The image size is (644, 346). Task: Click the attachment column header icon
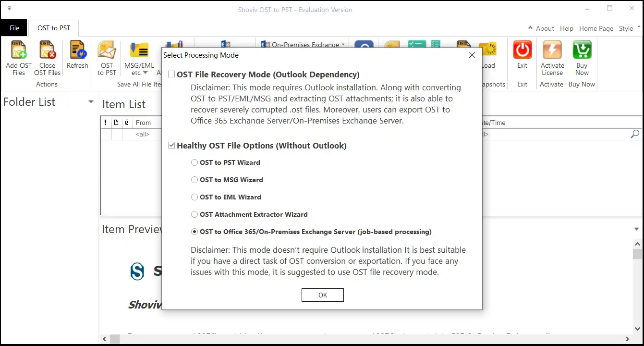(127, 123)
